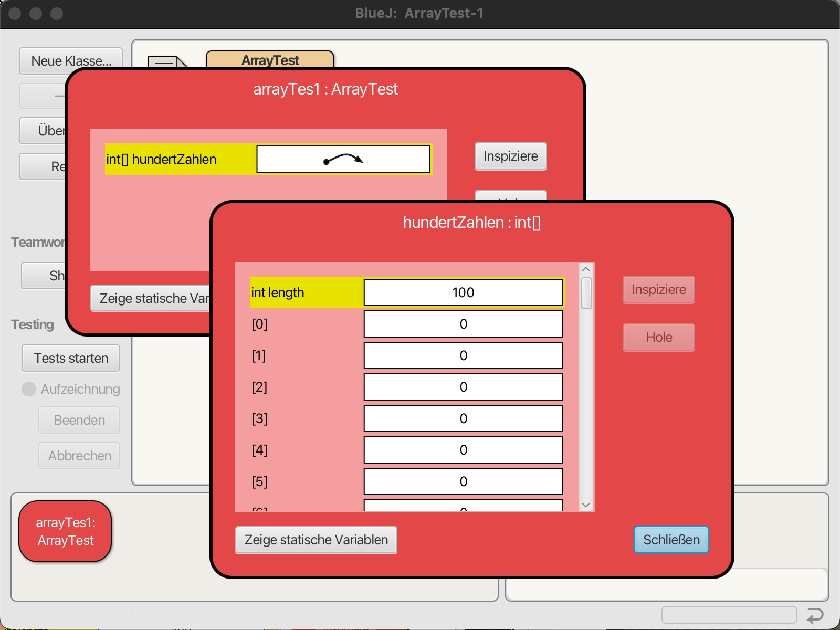
Task: Click the Hole button in the array inspector
Action: (658, 337)
